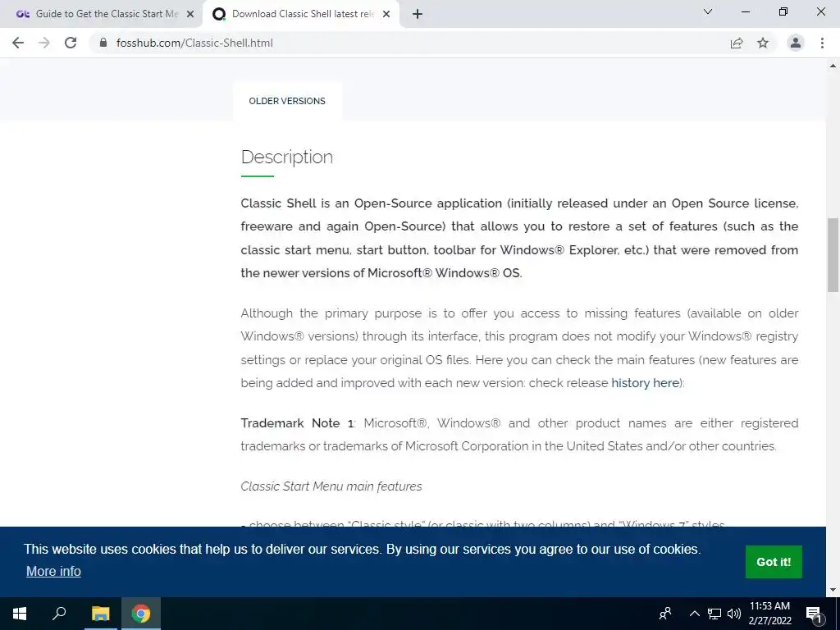Open the People icon in taskbar
Screen dimensions: 840x630
[665, 614]
